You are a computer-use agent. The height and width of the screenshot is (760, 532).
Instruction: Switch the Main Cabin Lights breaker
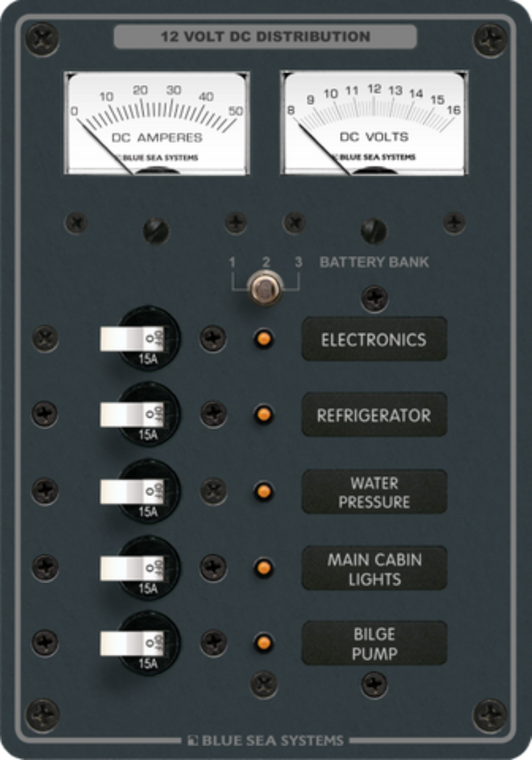[132, 568]
